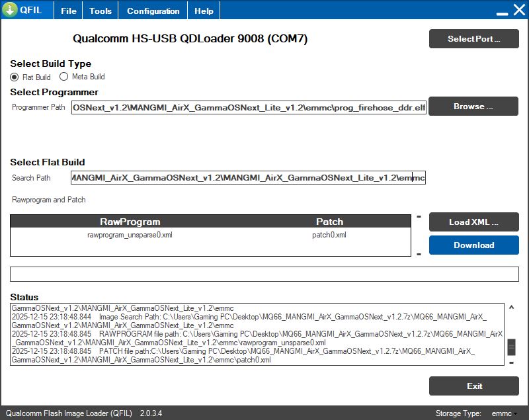The width and height of the screenshot is (529, 420).
Task: Click the status log scrollbar thumb
Action: coord(511,347)
